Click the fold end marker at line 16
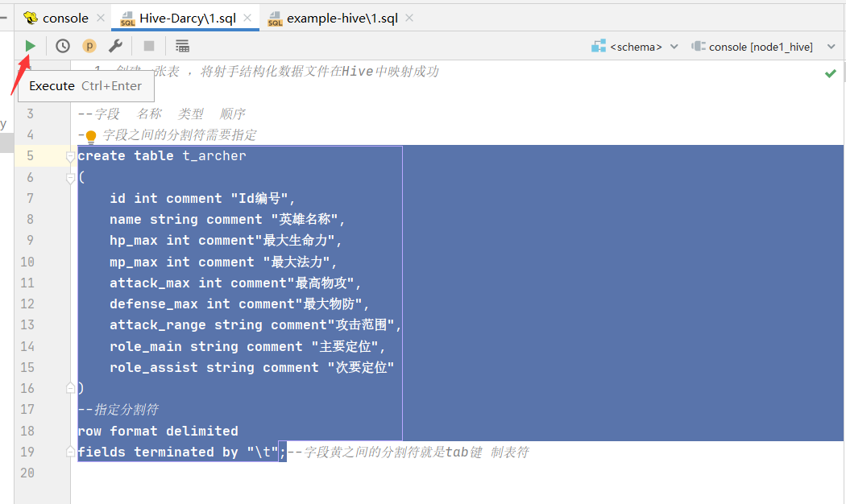The width and height of the screenshot is (846, 504). 70,388
